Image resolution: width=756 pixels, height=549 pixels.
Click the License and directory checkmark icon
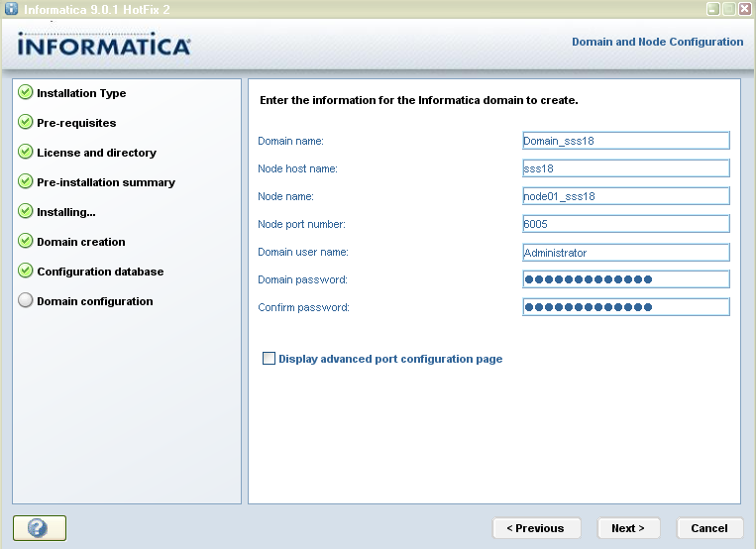tap(26, 152)
